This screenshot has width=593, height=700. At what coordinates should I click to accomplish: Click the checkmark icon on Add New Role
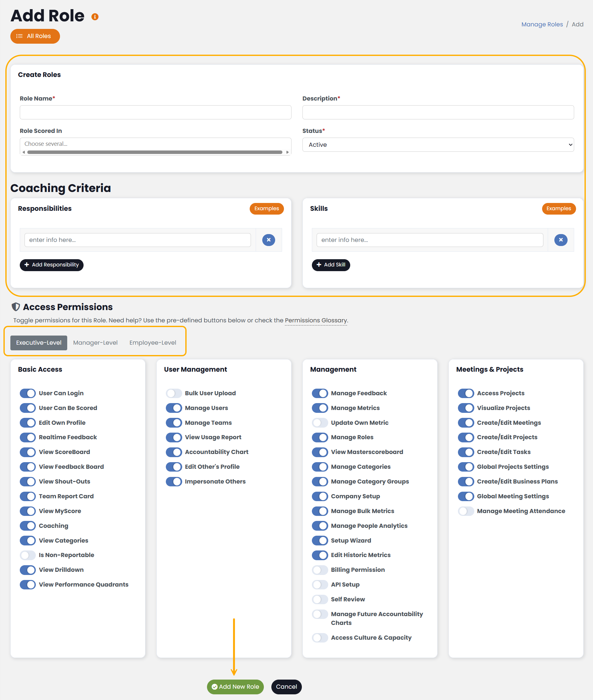pos(215,686)
